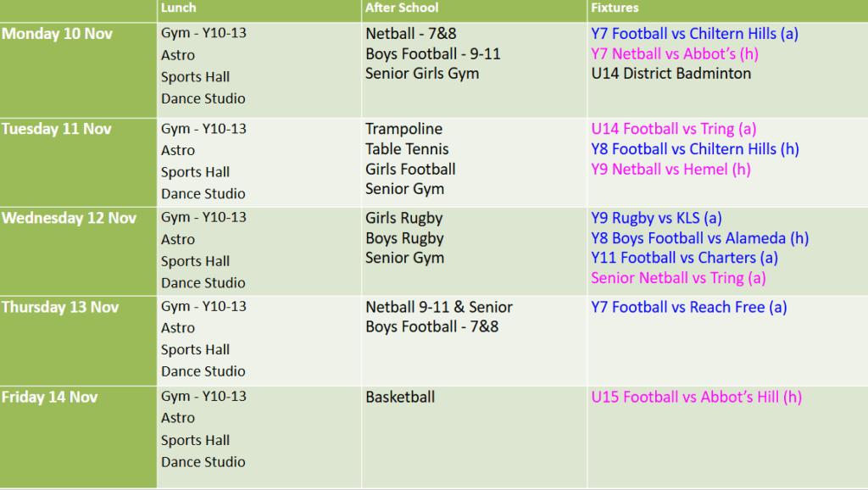
Task: Click the Lunch column header
Action: point(179,8)
